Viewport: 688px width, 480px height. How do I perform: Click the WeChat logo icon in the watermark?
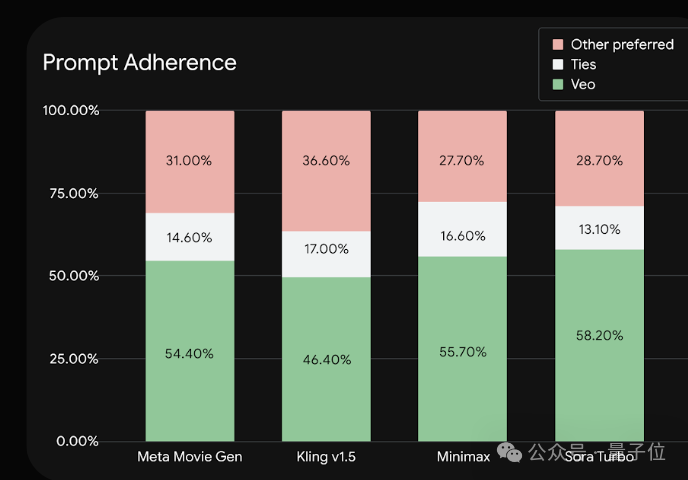509,452
